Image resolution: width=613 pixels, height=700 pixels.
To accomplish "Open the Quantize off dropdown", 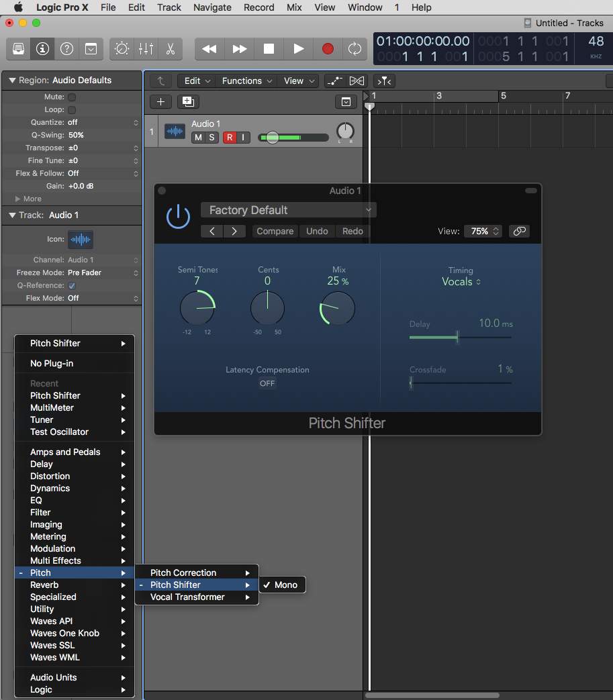I will (103, 122).
